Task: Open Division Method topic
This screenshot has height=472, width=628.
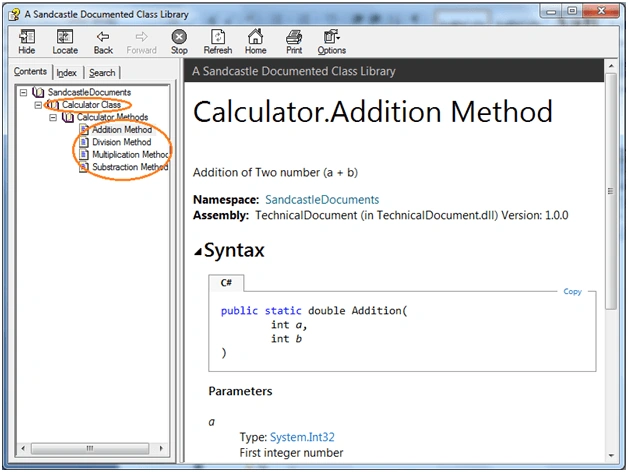Action: coord(122,142)
